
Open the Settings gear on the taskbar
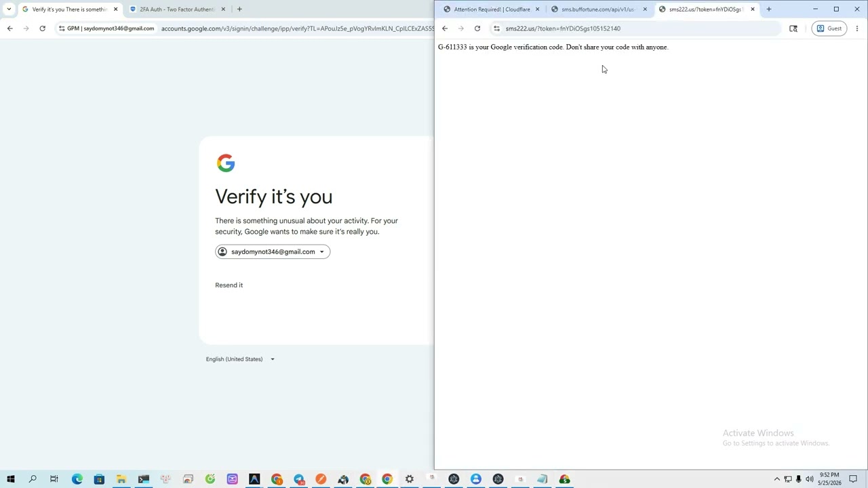pyautogui.click(x=410, y=479)
